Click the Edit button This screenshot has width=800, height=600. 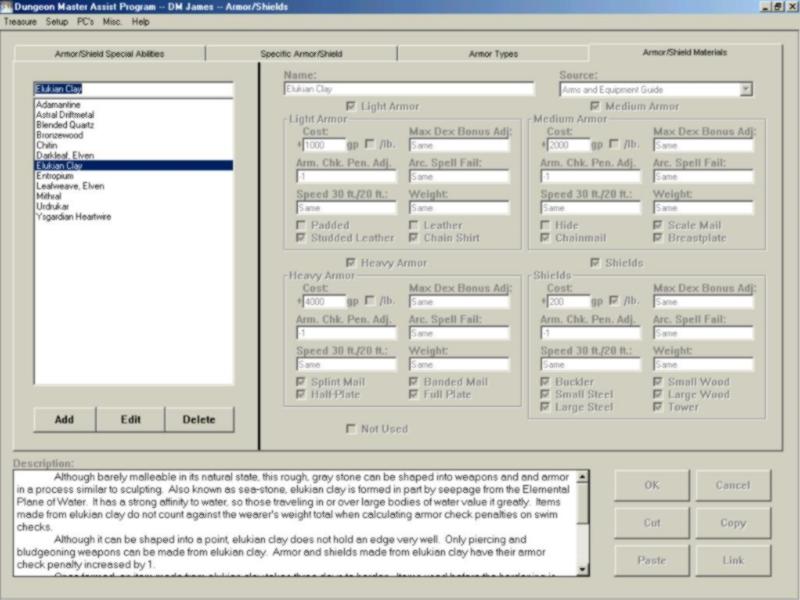pyautogui.click(x=131, y=419)
